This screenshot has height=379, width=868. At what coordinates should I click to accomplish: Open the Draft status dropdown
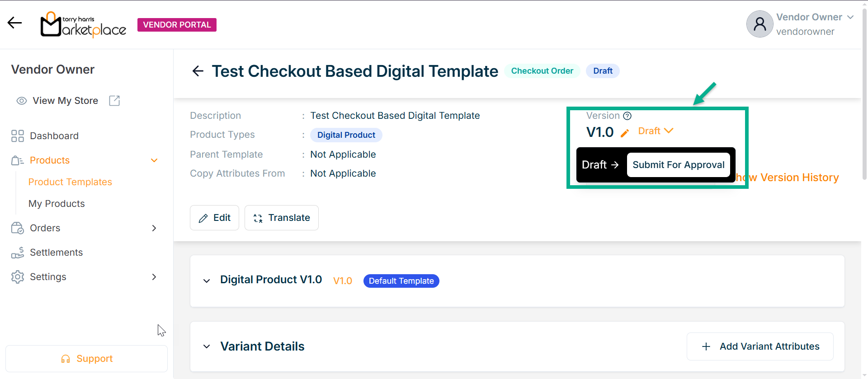pyautogui.click(x=656, y=131)
